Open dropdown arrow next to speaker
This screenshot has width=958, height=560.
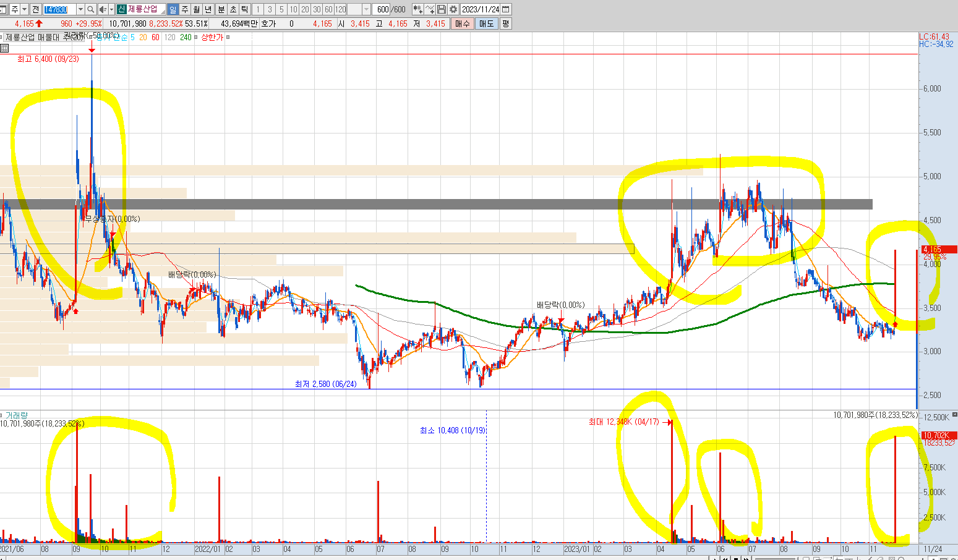tap(111, 9)
